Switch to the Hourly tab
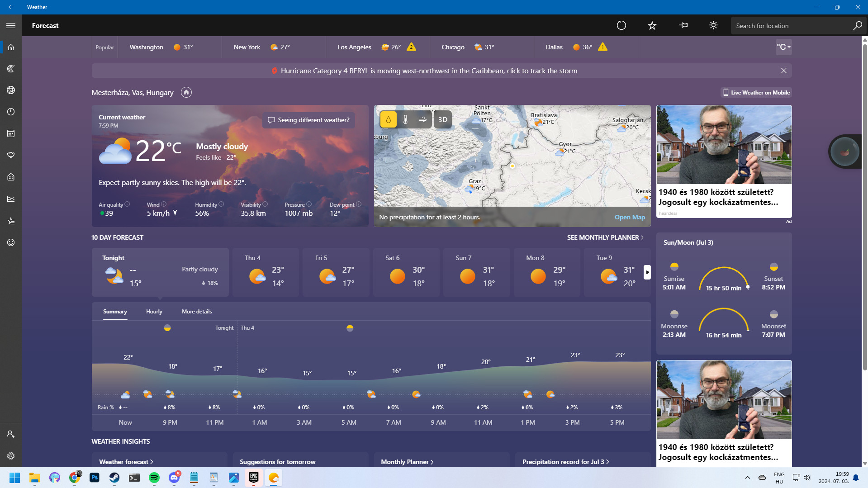The image size is (868, 488). [154, 312]
